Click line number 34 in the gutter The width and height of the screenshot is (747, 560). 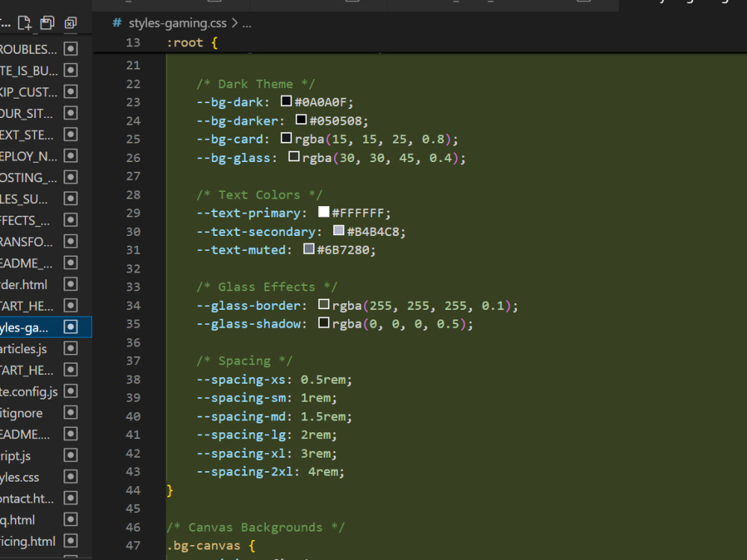tap(133, 305)
